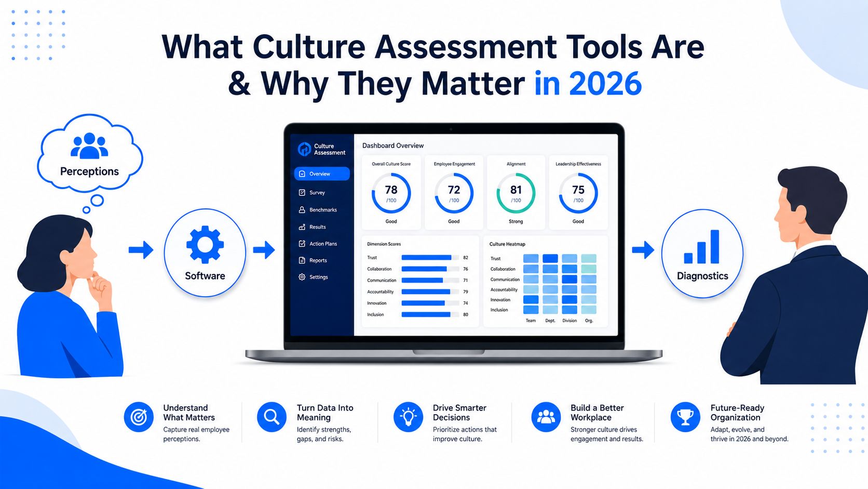Click the Trust heatmap cell under Dept.
Image resolution: width=868 pixels, height=489 pixels.
[550, 258]
